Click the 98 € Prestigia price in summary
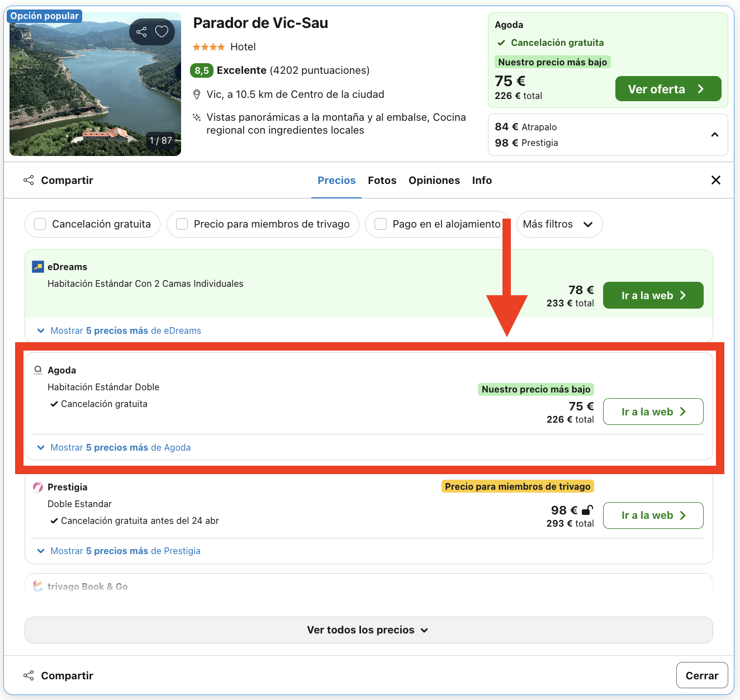Viewport: 740px width, 700px height. [x=526, y=143]
